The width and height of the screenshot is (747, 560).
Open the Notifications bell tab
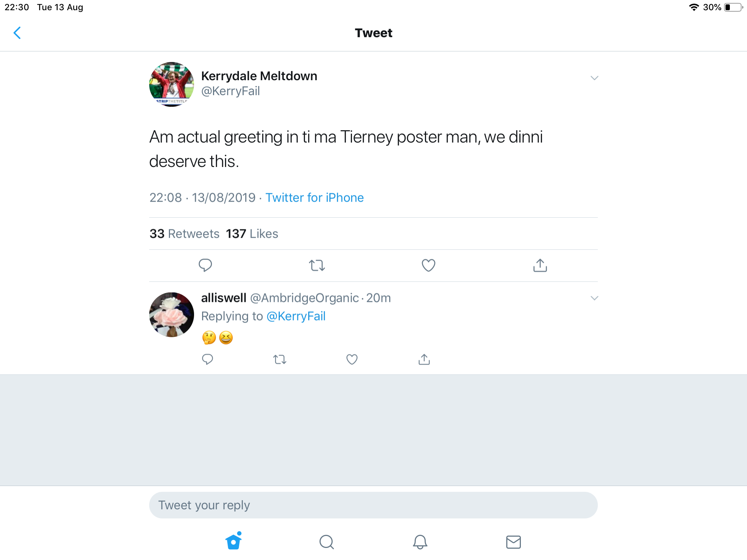420,542
